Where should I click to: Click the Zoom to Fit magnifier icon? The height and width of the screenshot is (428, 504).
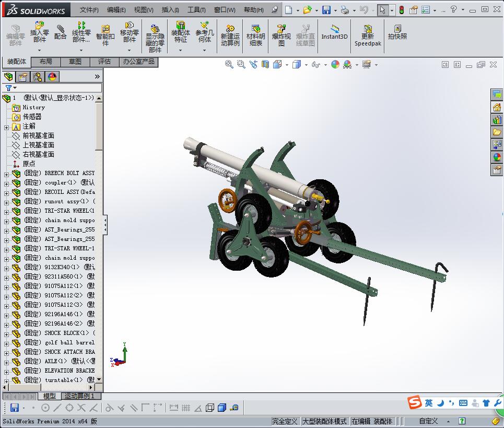coord(229,64)
